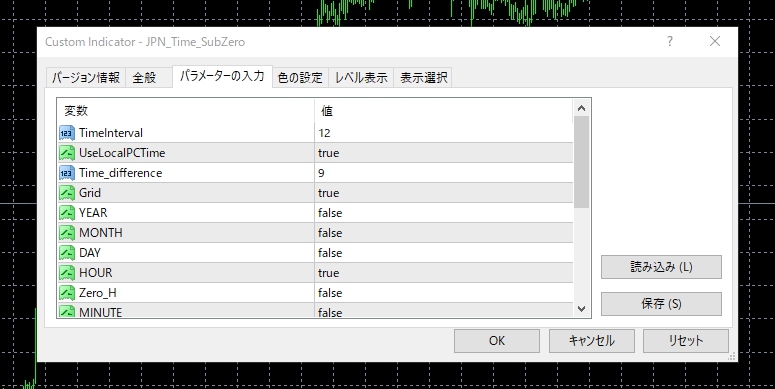Select the icon beside MONTH parameter
Screen dimensions: 775x389
click(x=67, y=233)
